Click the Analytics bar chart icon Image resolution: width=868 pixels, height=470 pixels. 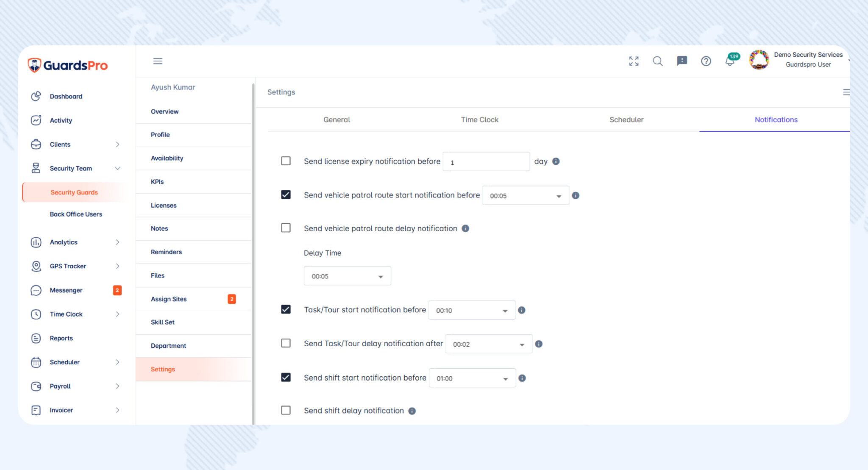pyautogui.click(x=36, y=242)
